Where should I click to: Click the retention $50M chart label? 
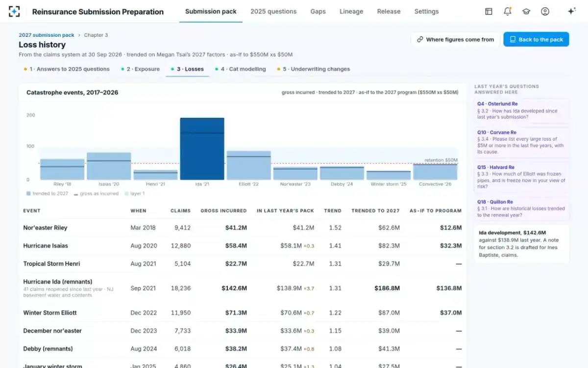pyautogui.click(x=441, y=160)
